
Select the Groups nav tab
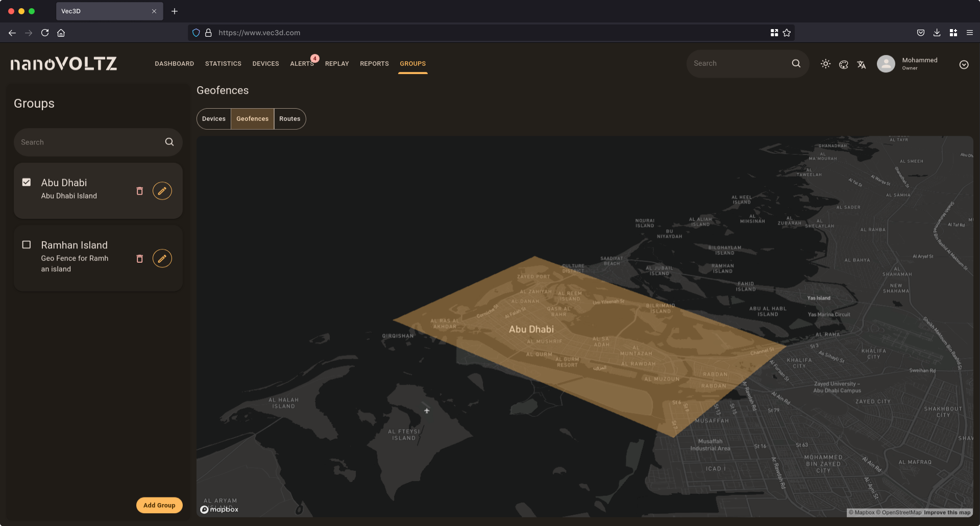click(412, 64)
